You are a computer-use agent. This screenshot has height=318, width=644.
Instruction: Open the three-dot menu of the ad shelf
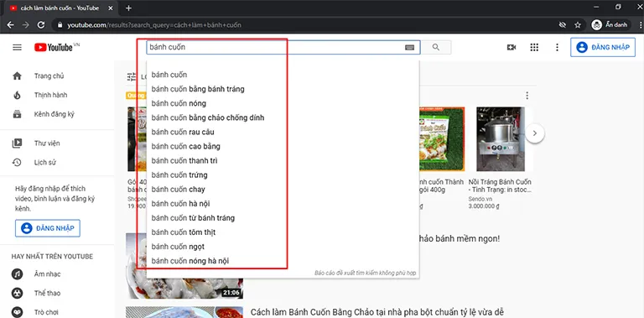[527, 96]
